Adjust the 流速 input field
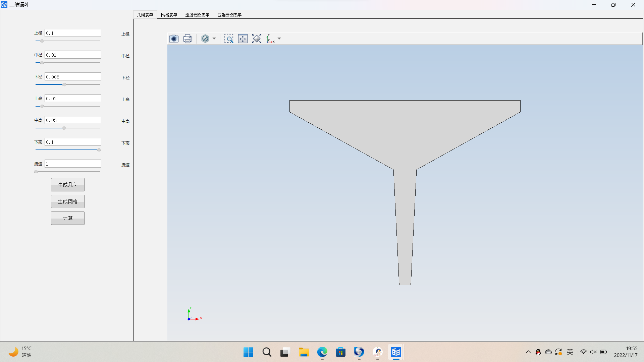Image resolution: width=644 pixels, height=362 pixels. pyautogui.click(x=72, y=164)
